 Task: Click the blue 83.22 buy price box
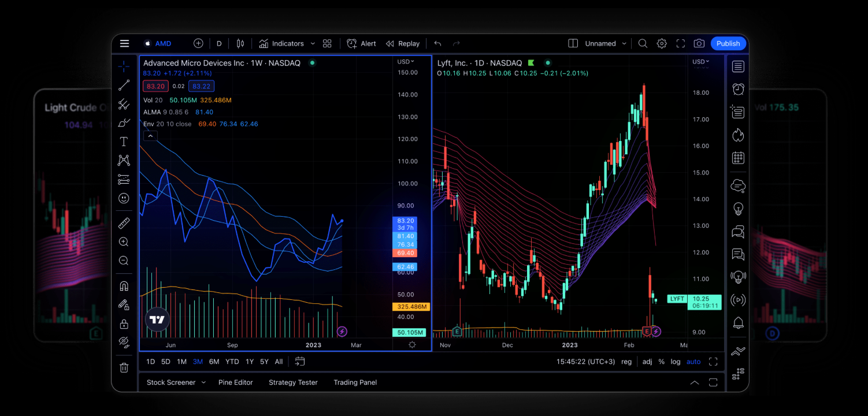tap(201, 86)
